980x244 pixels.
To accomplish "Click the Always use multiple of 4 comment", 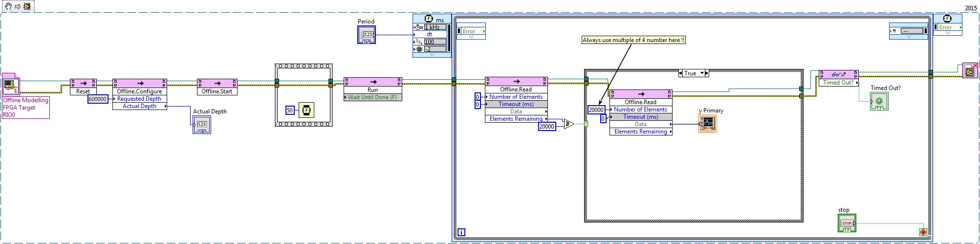I will click(x=633, y=40).
